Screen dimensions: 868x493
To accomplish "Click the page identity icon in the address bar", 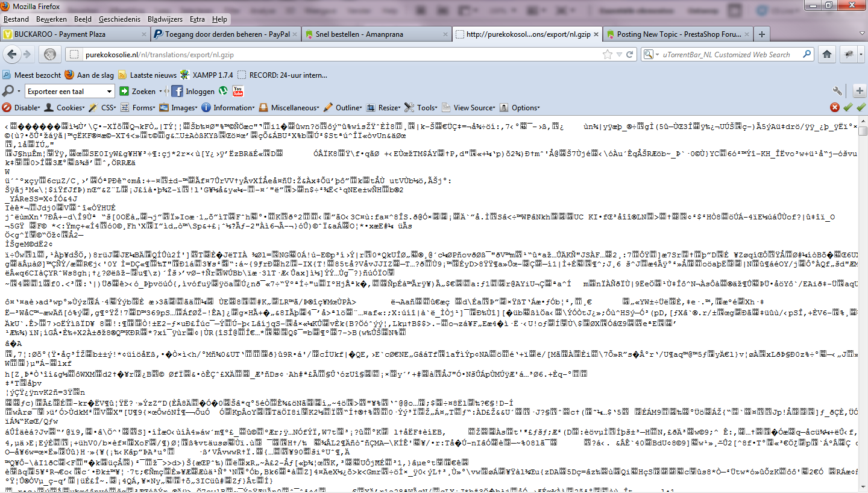I will pyautogui.click(x=74, y=54).
